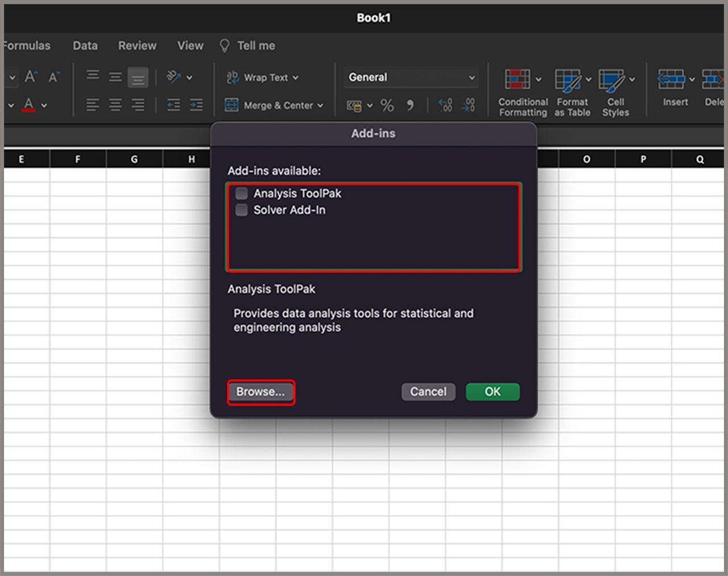Click the text Orientation icon
The image size is (728, 576).
click(173, 77)
